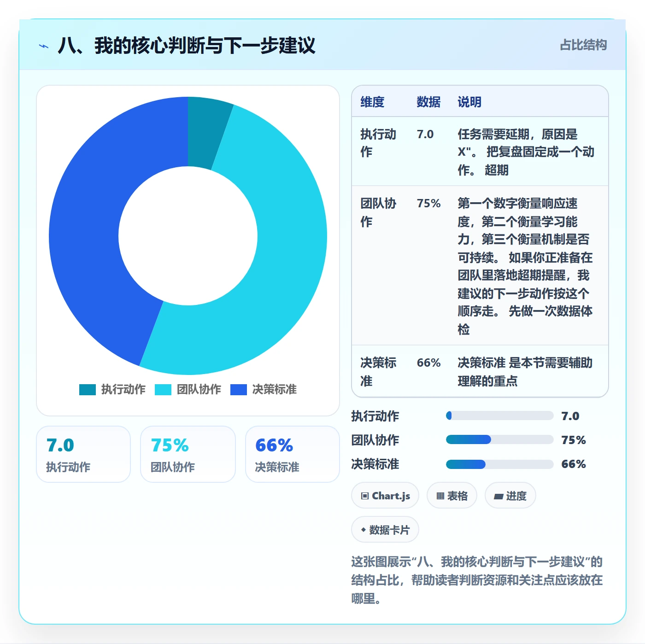Click the Chart.js tag

tap(385, 496)
